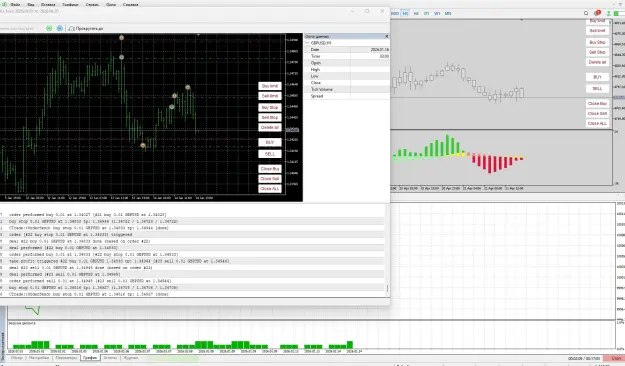Click BUY on the gray main chart
This screenshot has height=366, width=625.
[x=597, y=77]
